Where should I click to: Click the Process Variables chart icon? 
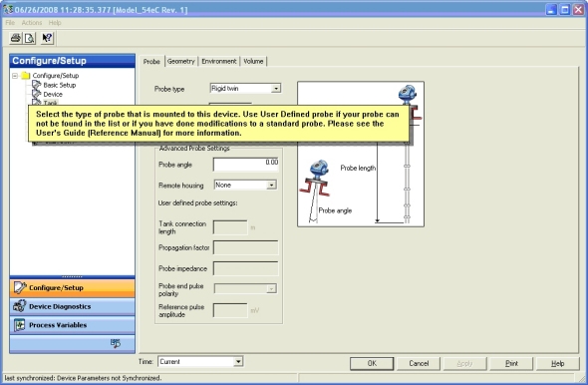click(20, 325)
